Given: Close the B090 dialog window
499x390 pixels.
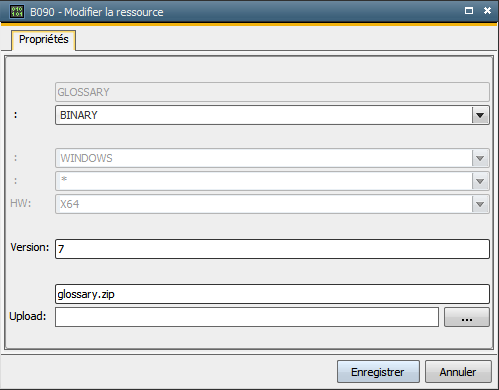Looking at the screenshot, I should coord(487,11).
